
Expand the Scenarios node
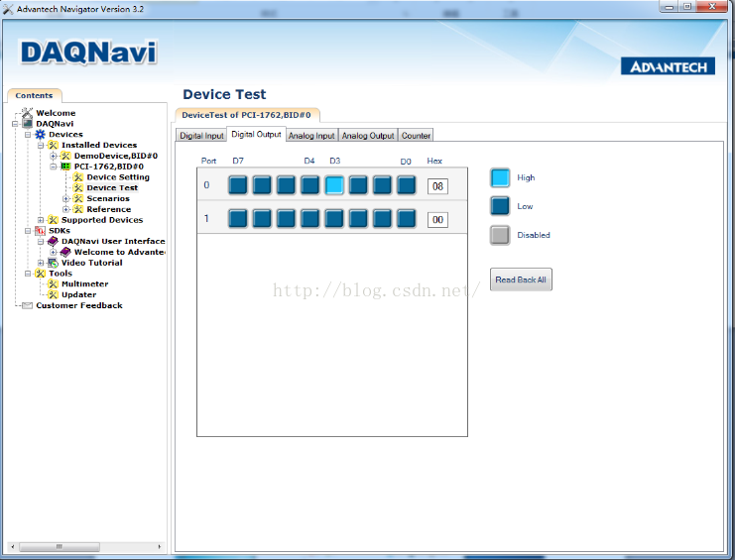coord(65,199)
